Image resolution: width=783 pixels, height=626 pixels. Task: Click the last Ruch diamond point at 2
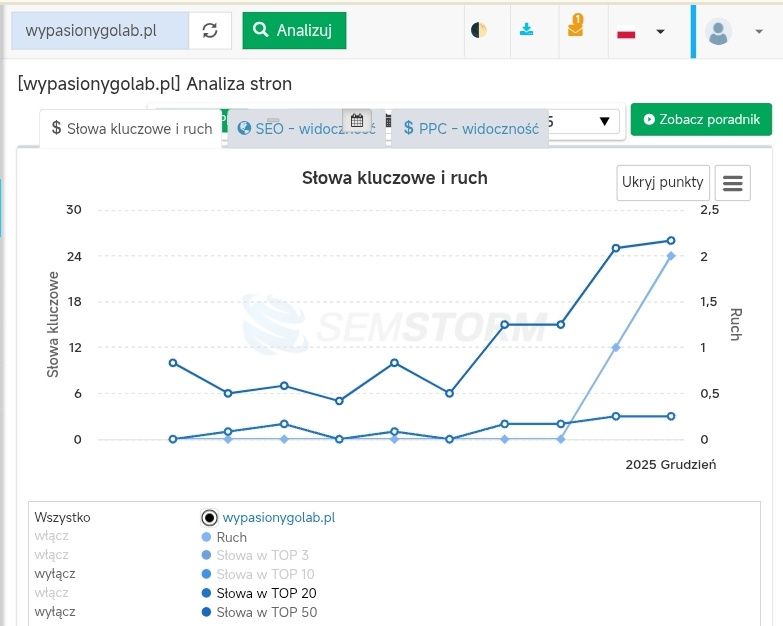tap(671, 256)
